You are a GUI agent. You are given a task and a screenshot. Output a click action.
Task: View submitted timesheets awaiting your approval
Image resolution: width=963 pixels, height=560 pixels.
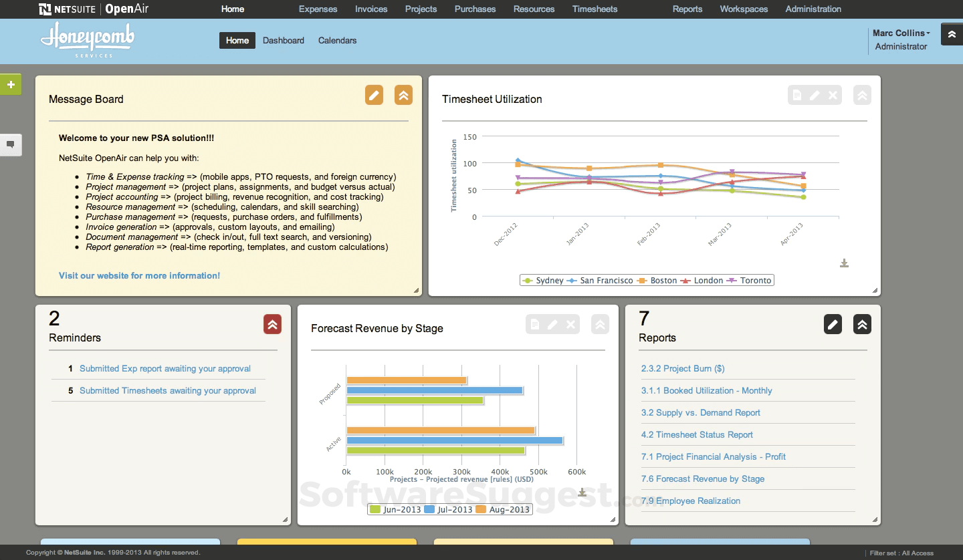tap(167, 390)
